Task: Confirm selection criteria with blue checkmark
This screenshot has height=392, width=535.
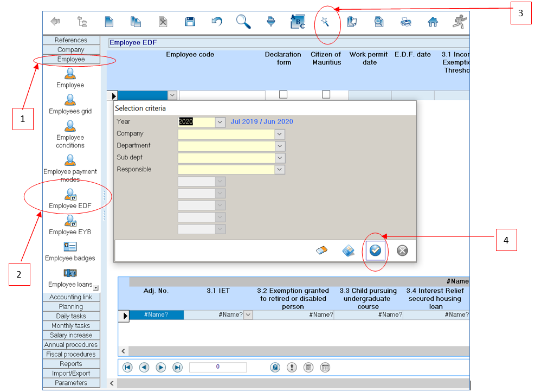Action: click(375, 250)
